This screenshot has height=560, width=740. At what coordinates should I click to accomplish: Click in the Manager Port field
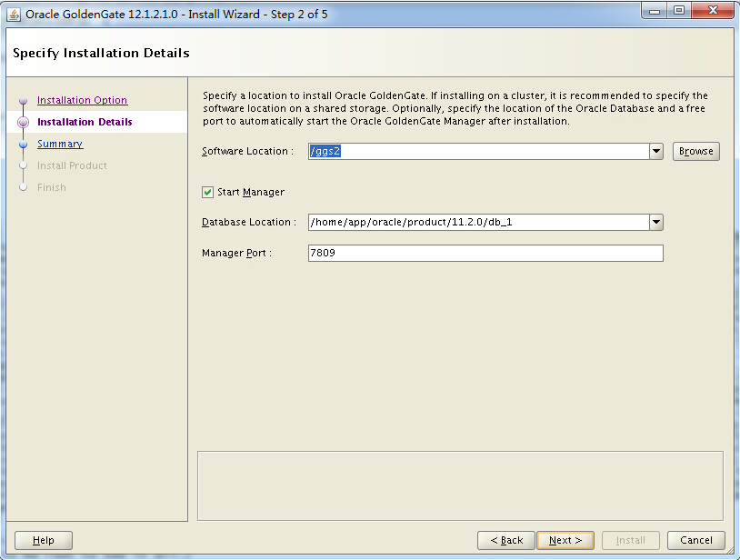pyautogui.click(x=485, y=253)
